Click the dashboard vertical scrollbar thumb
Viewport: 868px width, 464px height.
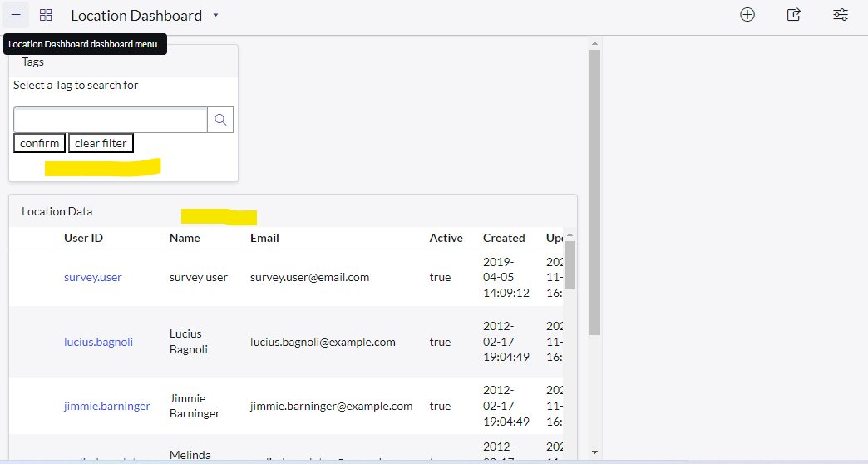594,192
